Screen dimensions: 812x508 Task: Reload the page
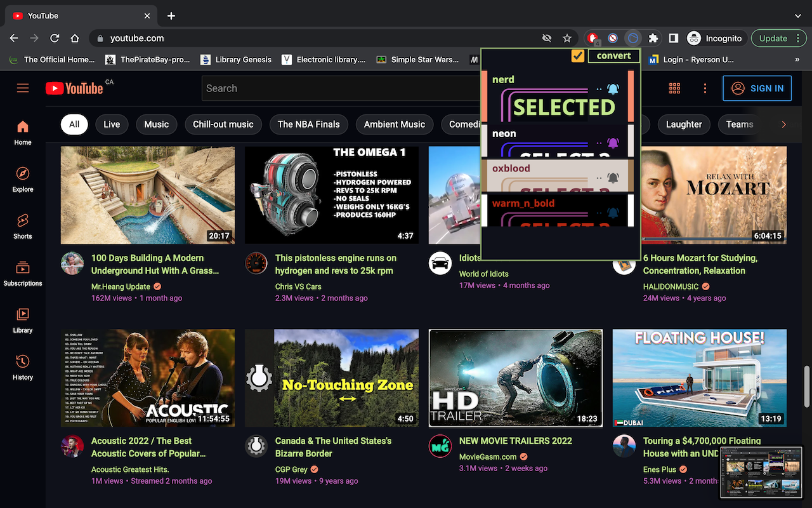tap(55, 38)
